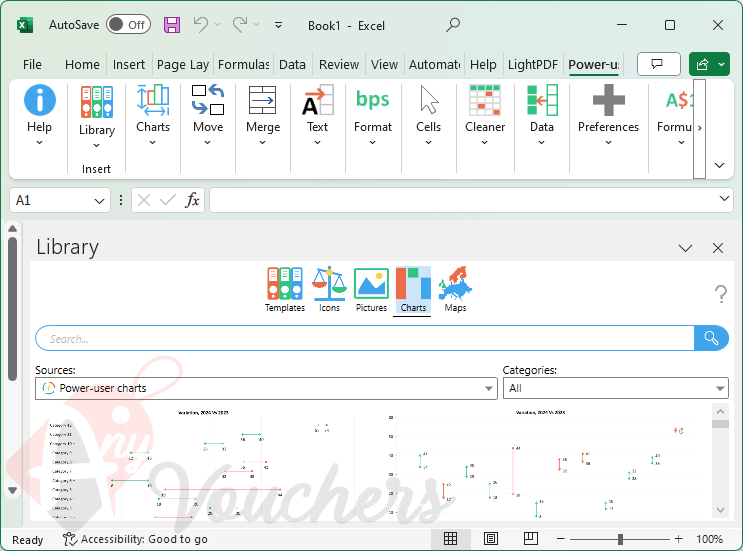The image size is (743, 551).
Task: Click Accessibility: Good to go status
Action: point(135,539)
